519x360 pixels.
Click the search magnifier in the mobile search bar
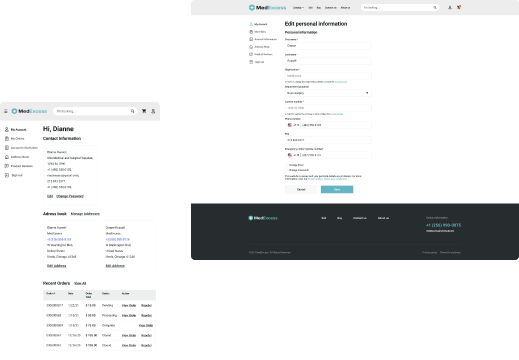[x=132, y=111]
